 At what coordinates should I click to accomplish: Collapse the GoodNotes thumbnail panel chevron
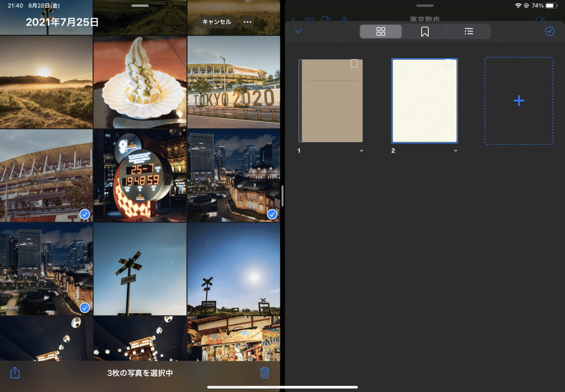coord(298,32)
